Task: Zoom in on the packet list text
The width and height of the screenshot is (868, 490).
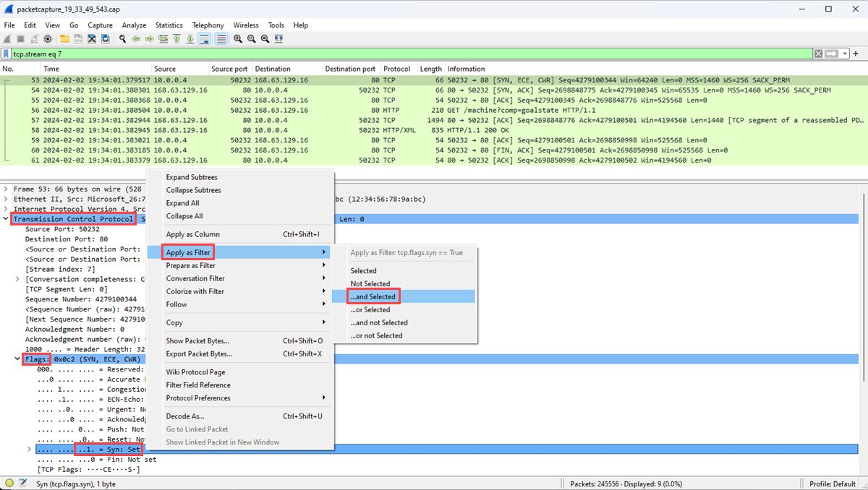Action: (x=239, y=38)
